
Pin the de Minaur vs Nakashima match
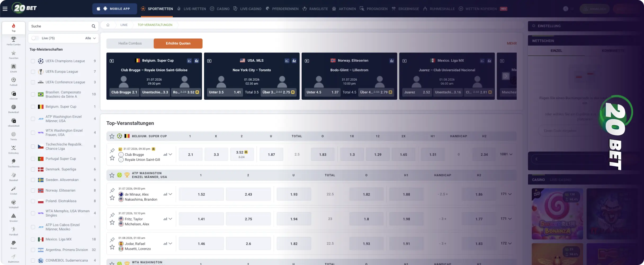[112, 190]
